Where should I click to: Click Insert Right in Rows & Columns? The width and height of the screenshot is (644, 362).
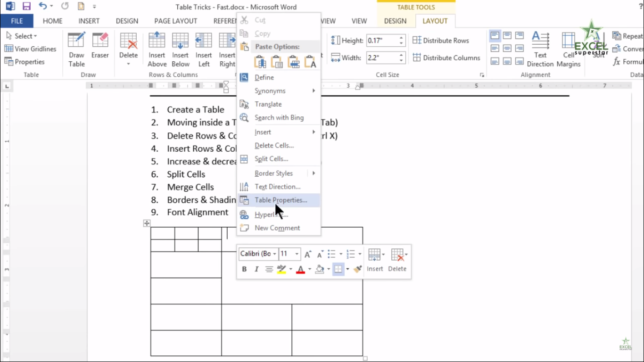[227, 50]
